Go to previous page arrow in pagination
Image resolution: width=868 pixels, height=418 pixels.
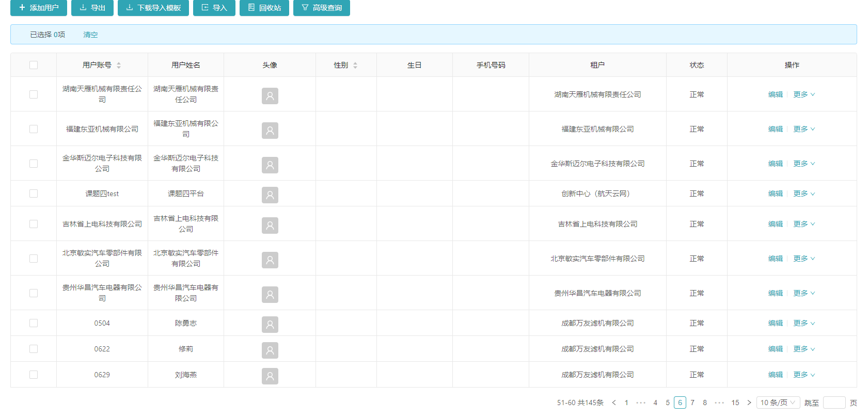pyautogui.click(x=614, y=403)
